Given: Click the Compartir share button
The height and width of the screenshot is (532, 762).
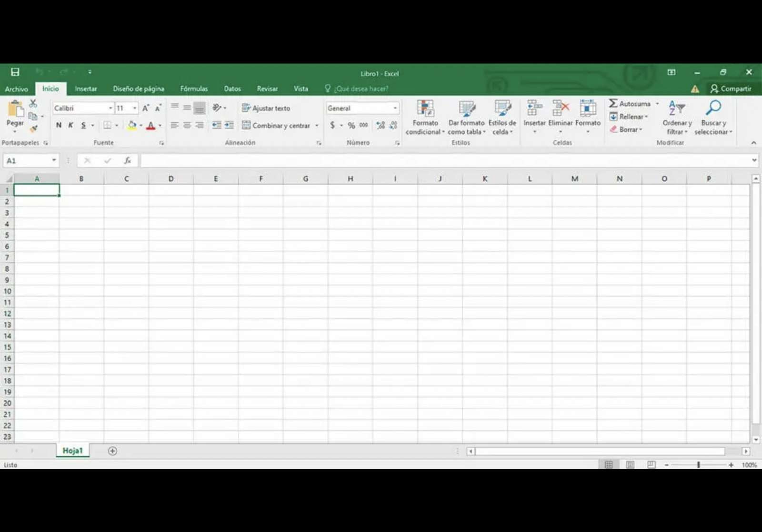Looking at the screenshot, I should [x=731, y=89].
